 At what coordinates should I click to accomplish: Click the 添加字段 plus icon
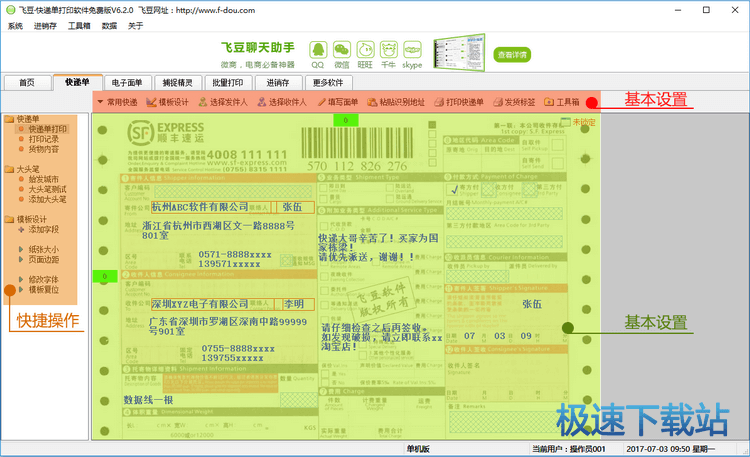coord(21,229)
